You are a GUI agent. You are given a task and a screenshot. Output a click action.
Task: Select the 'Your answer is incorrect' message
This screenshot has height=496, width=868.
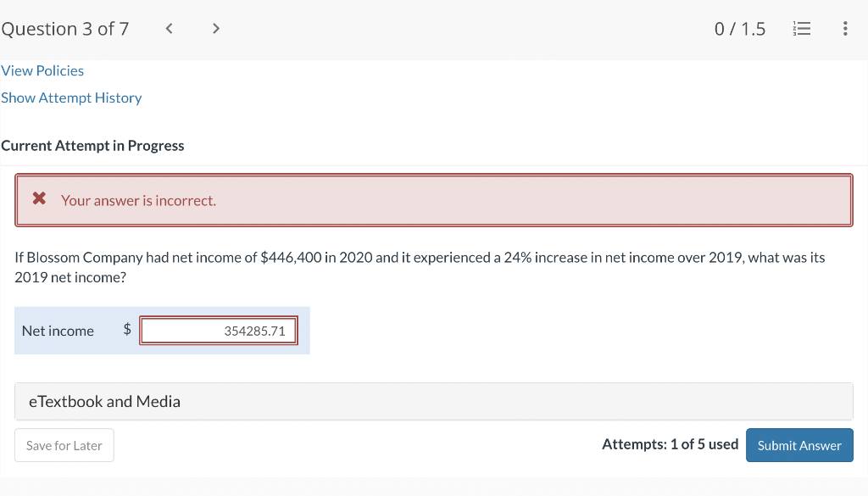click(x=138, y=200)
